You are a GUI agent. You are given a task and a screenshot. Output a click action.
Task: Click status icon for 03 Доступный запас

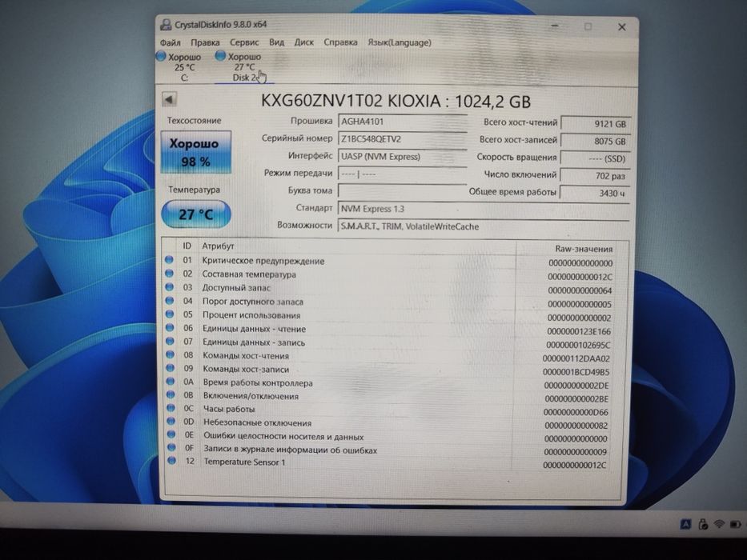click(x=169, y=286)
